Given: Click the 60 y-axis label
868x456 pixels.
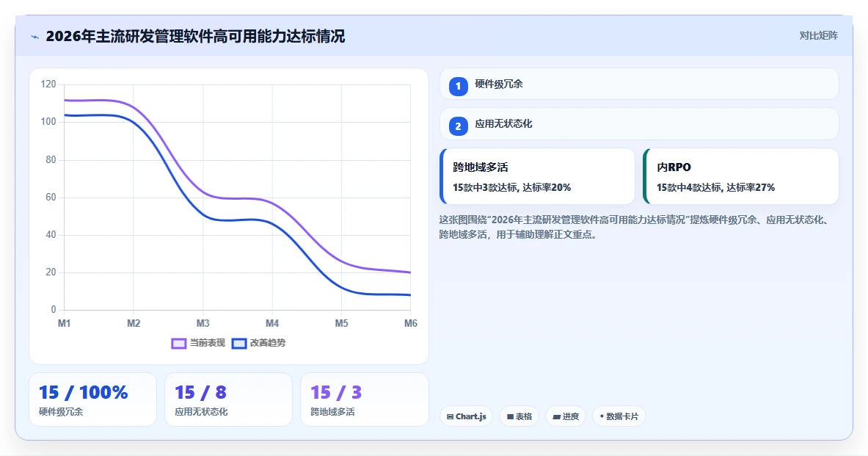Looking at the screenshot, I should point(51,198).
